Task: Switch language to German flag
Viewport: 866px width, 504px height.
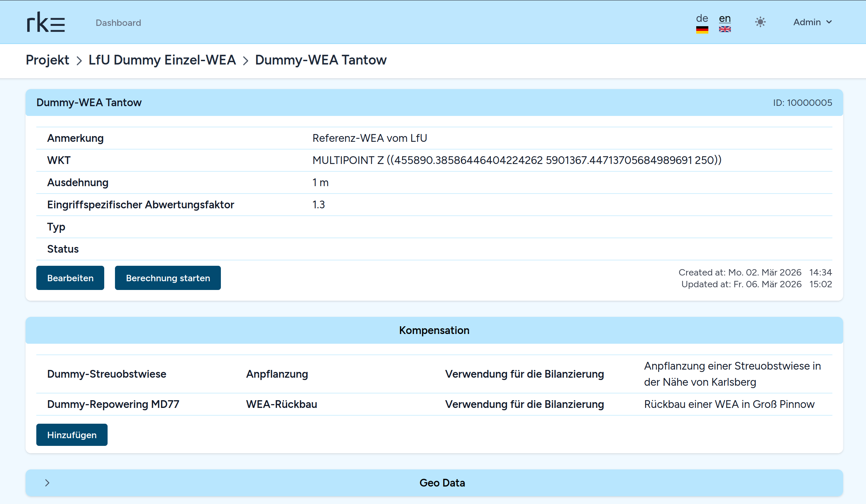Action: [702, 30]
